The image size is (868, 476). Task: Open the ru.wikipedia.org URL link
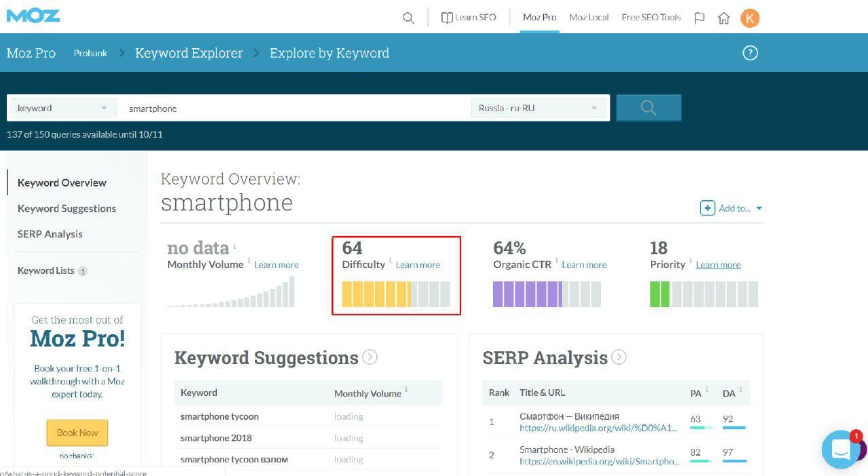(599, 428)
